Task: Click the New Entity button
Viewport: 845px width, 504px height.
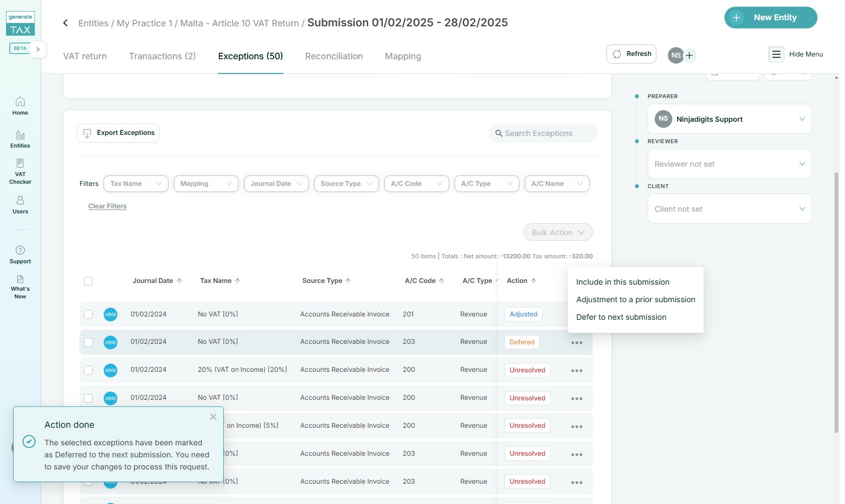Action: pos(770,18)
